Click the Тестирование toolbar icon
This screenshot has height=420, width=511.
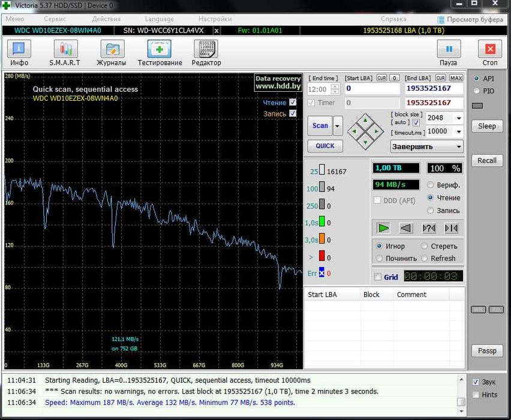[x=160, y=49]
